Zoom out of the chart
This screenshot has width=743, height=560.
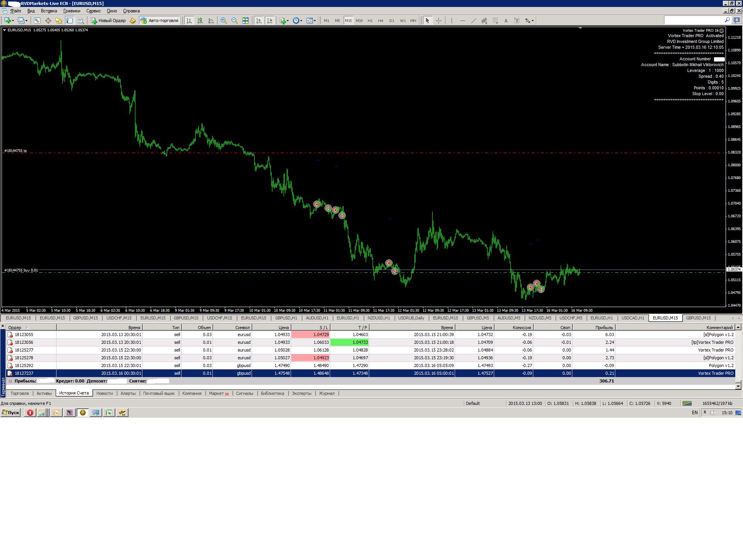point(235,20)
